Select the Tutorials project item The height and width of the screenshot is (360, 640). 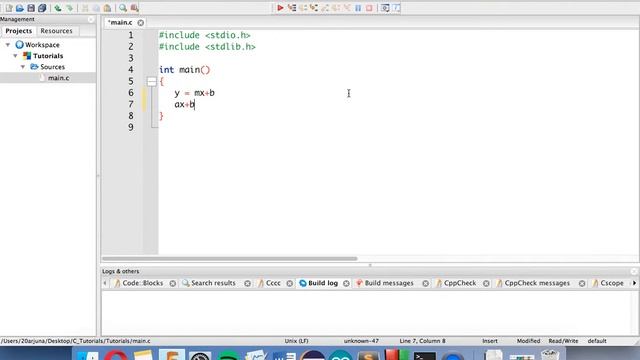[48, 56]
